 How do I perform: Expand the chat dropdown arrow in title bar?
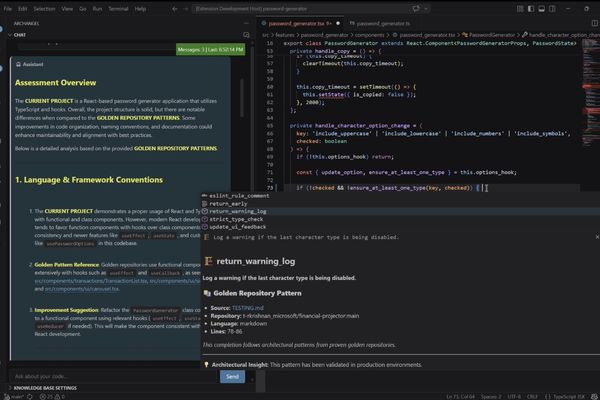[x=426, y=8]
